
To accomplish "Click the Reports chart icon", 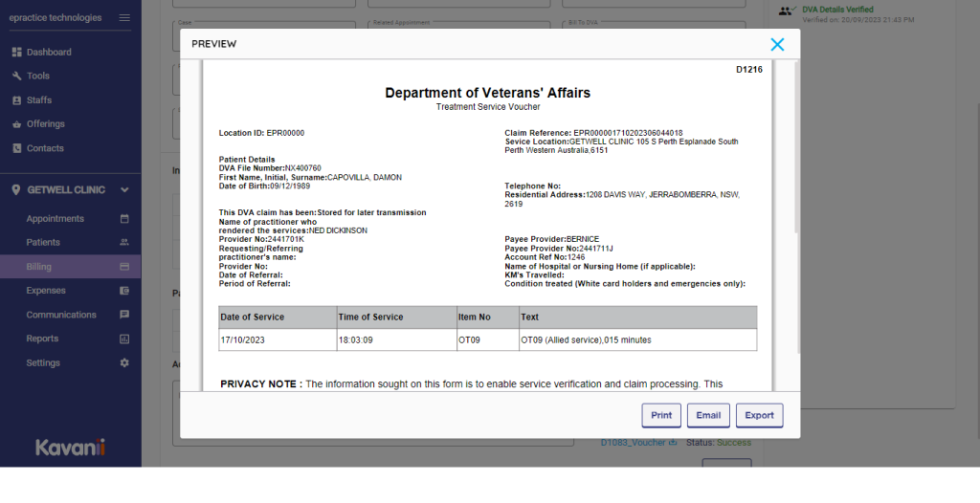I will [x=123, y=339].
